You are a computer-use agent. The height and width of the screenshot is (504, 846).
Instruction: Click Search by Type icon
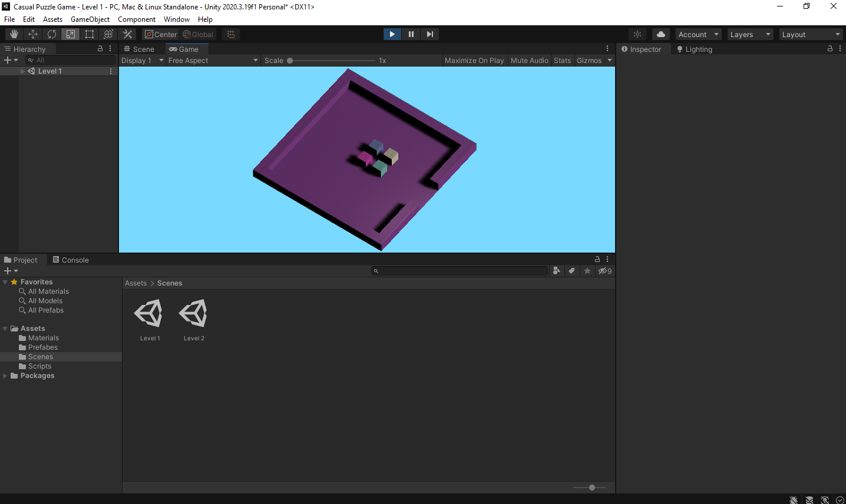click(x=556, y=271)
